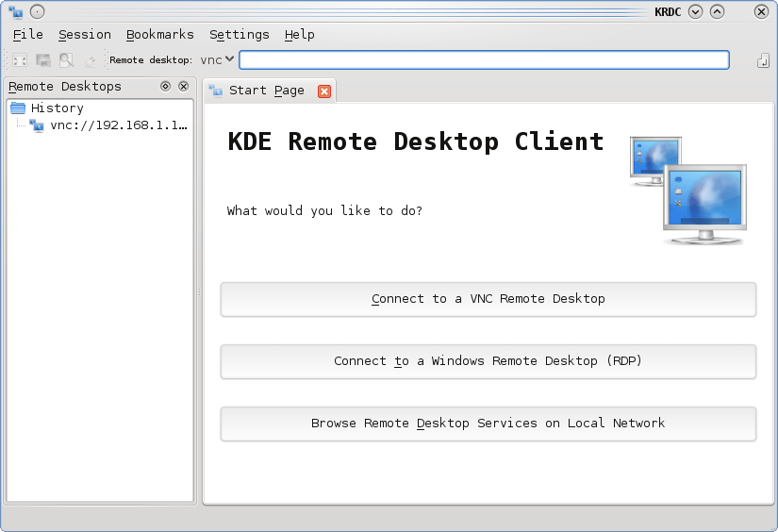Viewport: 778px width, 532px height.
Task: Click Connect to a VNC Remote Desktop
Action: point(488,299)
